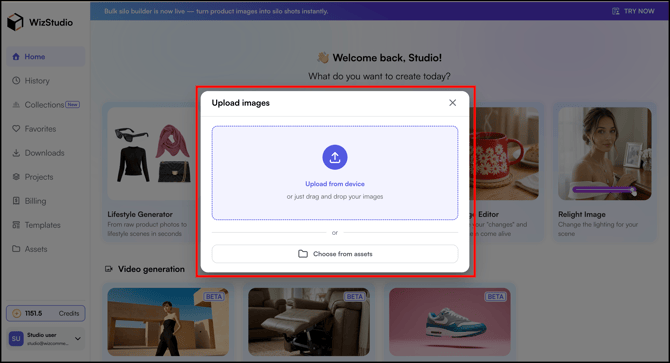The height and width of the screenshot is (363, 670).
Task: Click the SU avatar badge
Action: 16,339
